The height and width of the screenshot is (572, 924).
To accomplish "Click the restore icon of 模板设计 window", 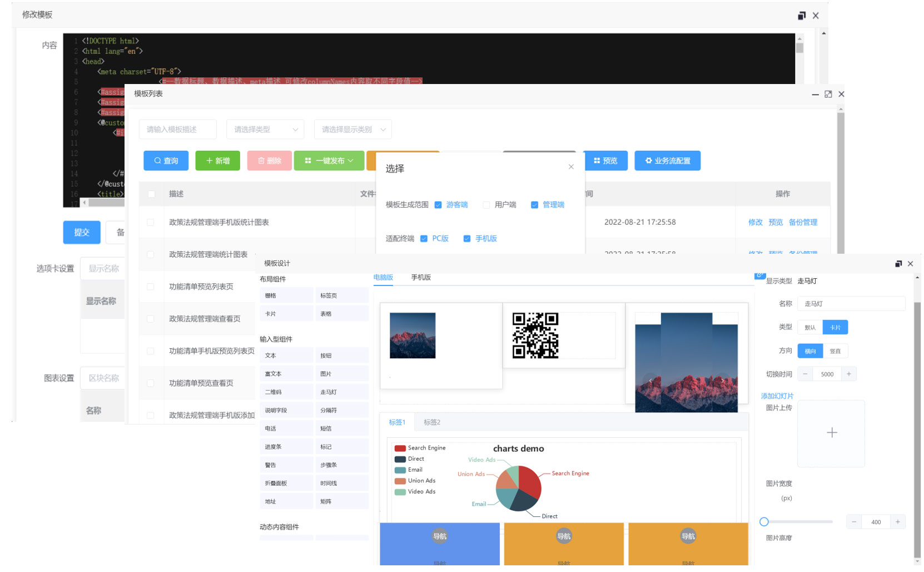I will tap(898, 264).
